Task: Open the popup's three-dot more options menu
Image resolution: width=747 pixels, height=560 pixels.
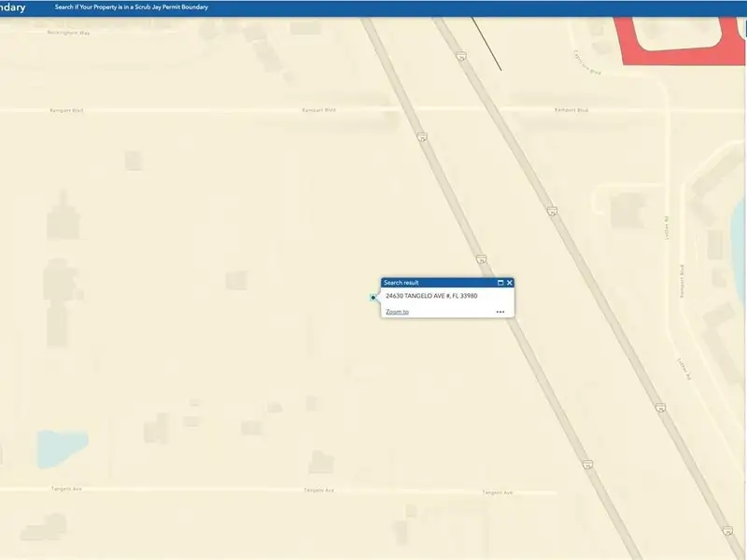Action: [500, 312]
